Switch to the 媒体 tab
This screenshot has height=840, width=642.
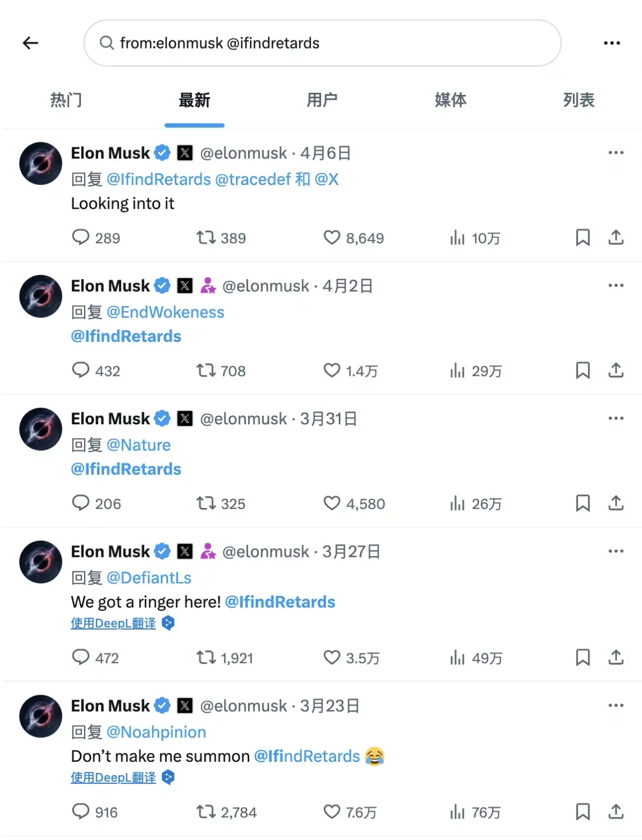coord(450,100)
